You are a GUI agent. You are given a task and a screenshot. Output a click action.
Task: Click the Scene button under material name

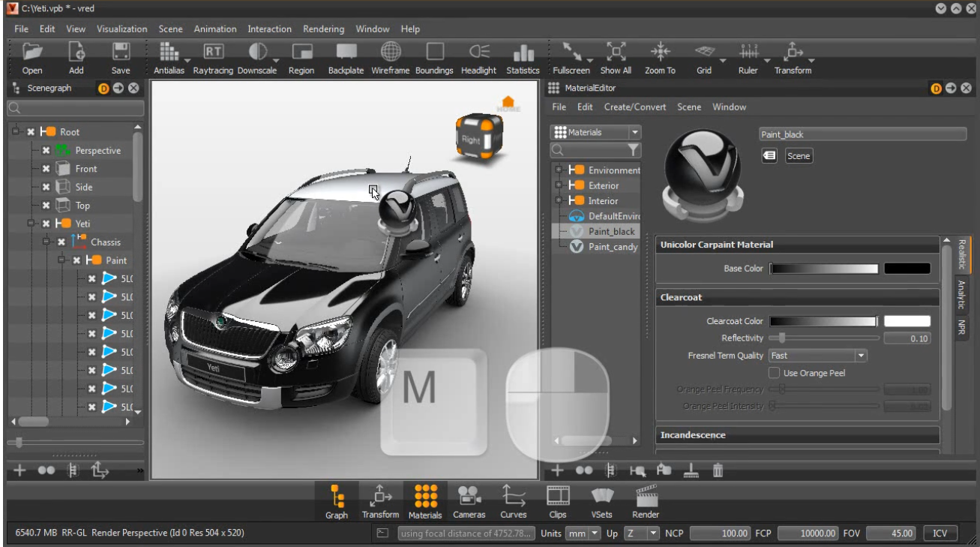point(799,156)
